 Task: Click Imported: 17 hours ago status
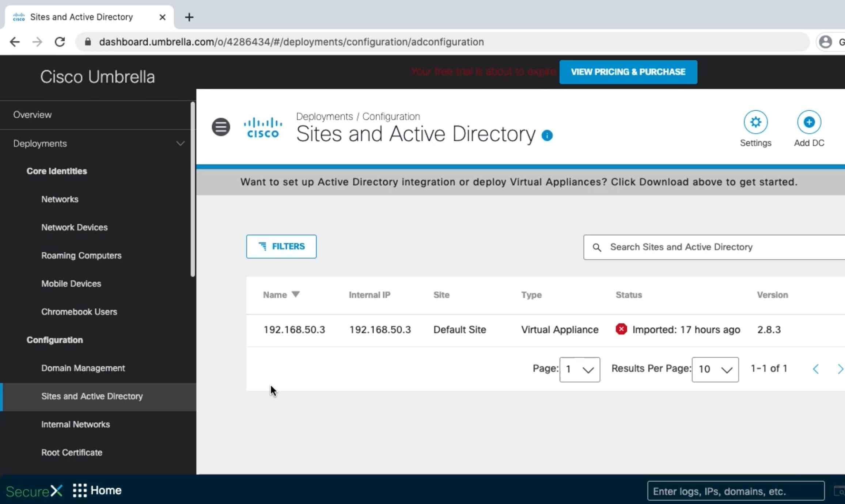[686, 329]
